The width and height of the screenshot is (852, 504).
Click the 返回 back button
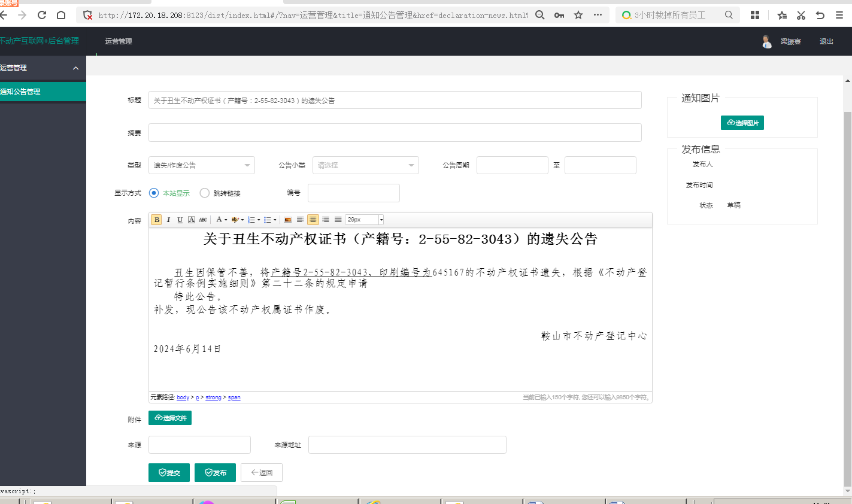[262, 472]
